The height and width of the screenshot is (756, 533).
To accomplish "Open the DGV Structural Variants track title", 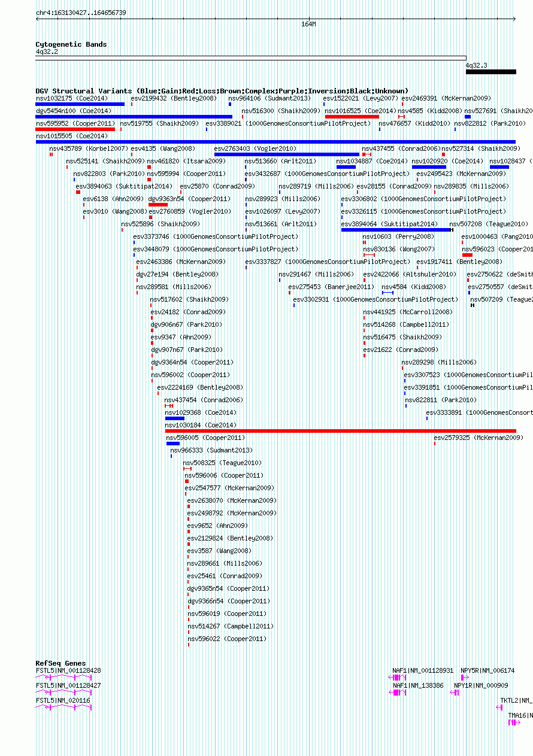I will [x=222, y=91].
